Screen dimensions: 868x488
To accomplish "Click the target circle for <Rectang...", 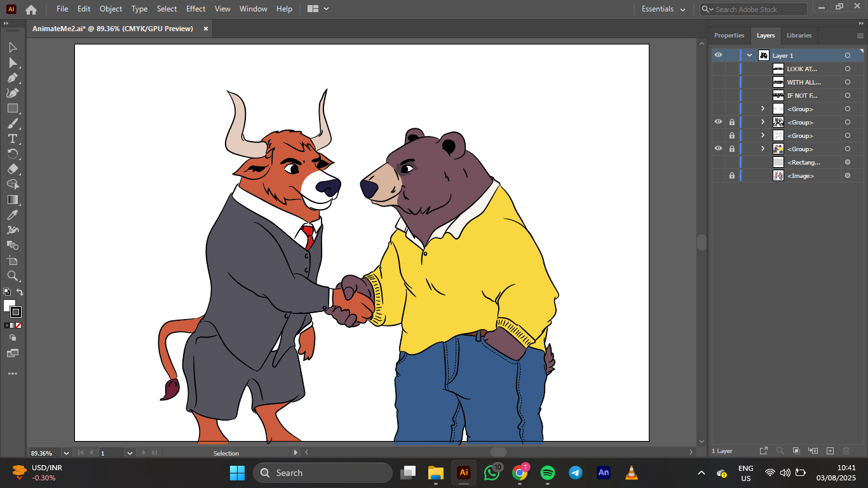I will point(848,162).
